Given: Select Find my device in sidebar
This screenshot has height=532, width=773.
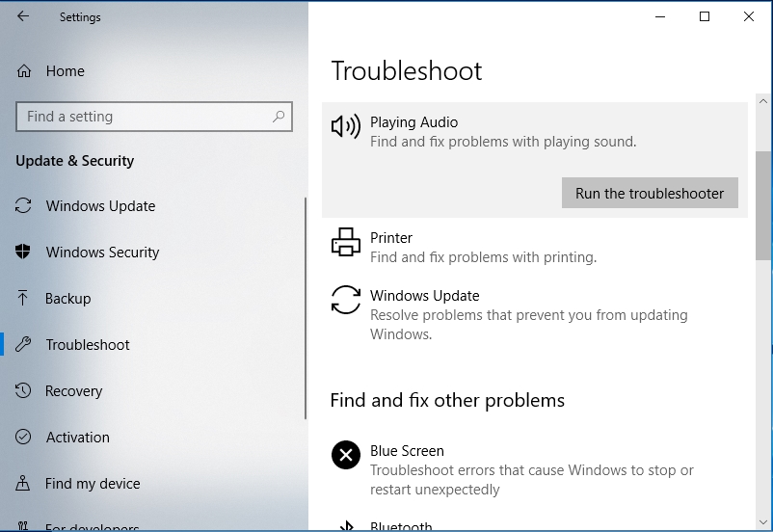Looking at the screenshot, I should [x=93, y=484].
